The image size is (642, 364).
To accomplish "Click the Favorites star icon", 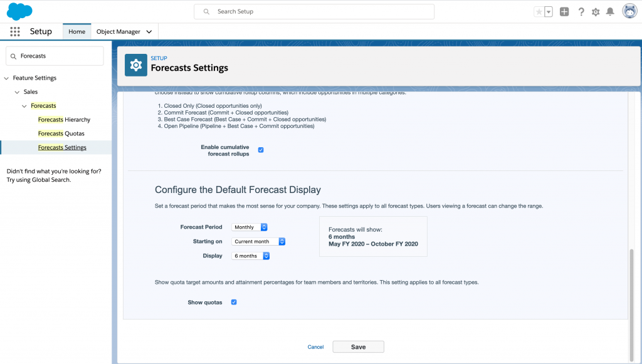I will coord(539,12).
